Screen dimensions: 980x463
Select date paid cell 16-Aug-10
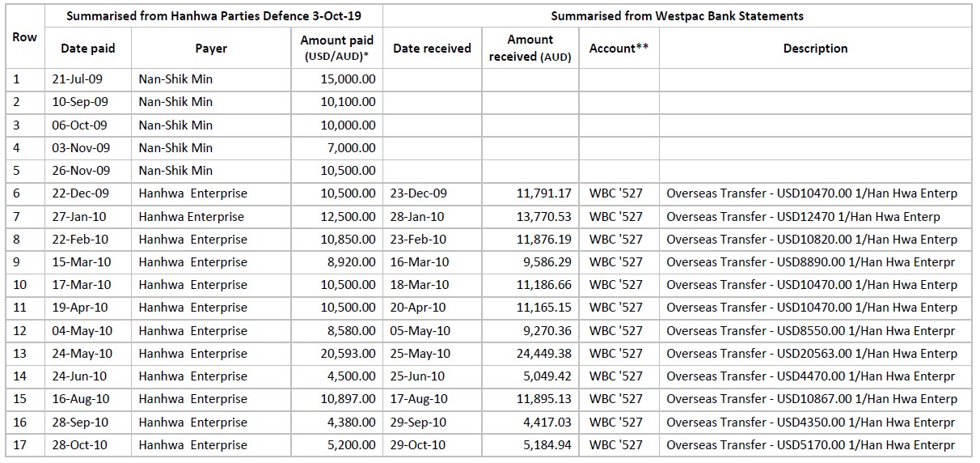(79, 398)
